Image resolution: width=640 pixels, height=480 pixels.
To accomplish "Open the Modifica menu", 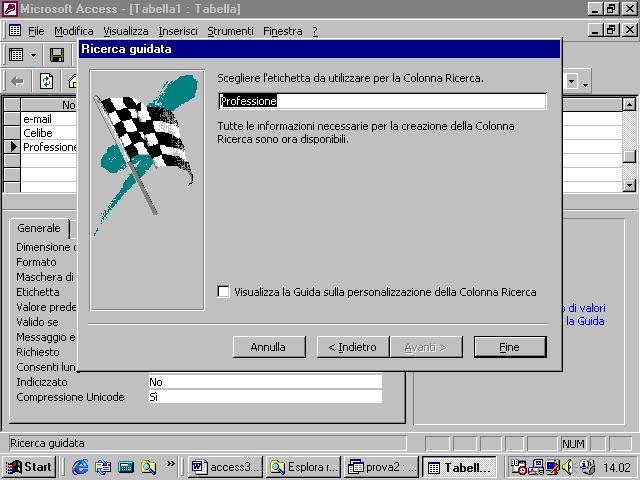I will [x=73, y=31].
